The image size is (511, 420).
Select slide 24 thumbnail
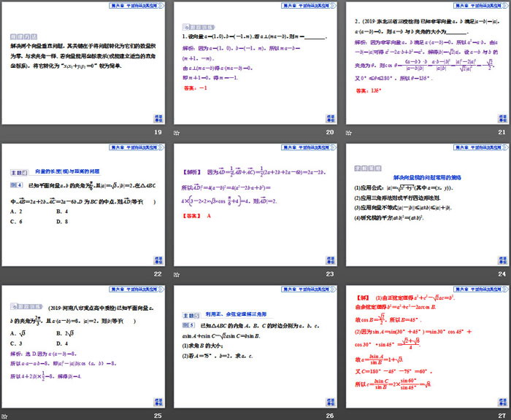point(427,205)
